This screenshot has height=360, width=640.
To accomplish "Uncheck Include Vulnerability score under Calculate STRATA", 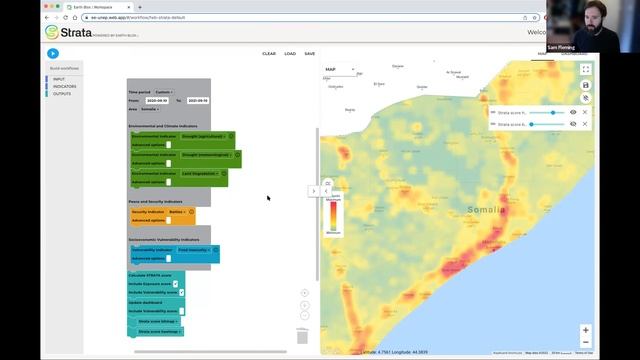I will coord(181,293).
